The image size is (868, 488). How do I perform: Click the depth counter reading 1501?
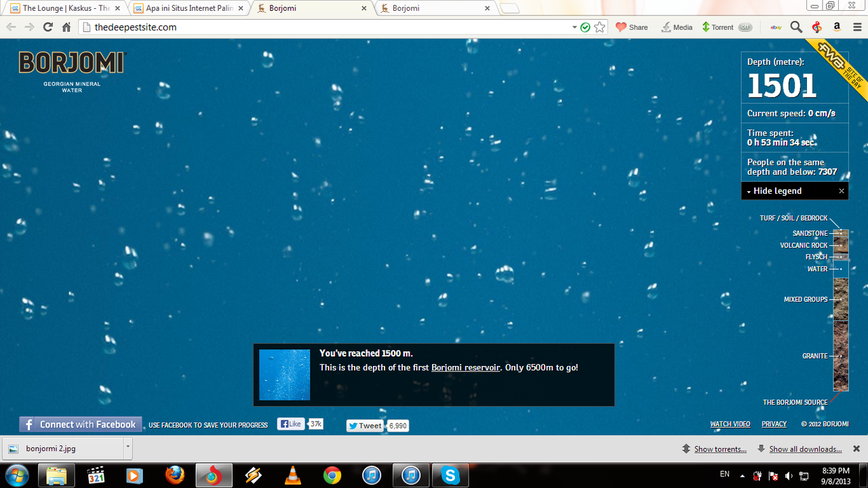coord(782,86)
